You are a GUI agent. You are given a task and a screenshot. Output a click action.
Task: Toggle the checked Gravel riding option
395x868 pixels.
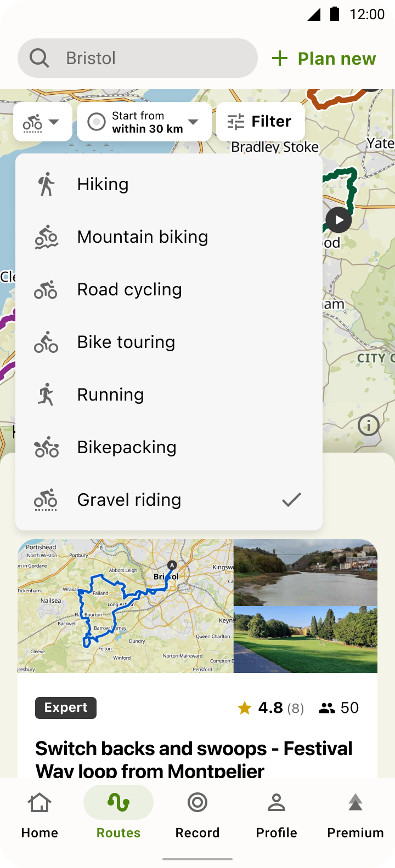click(x=169, y=500)
